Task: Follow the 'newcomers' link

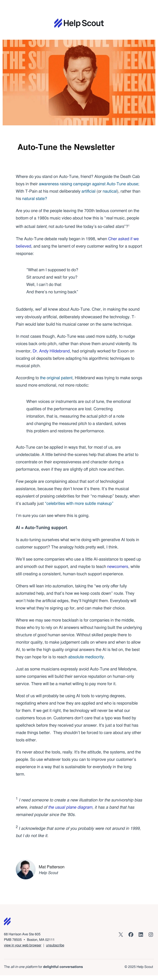Action: click(118, 566)
